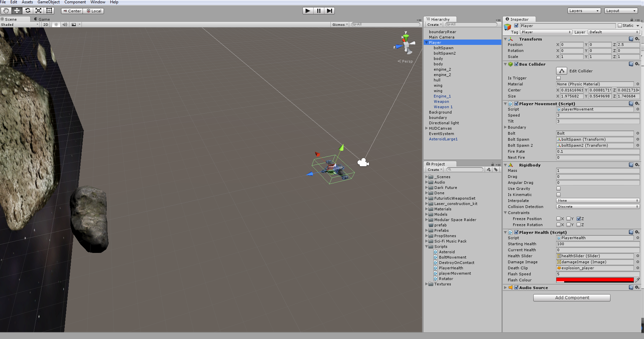Click the Pause button

point(319,11)
